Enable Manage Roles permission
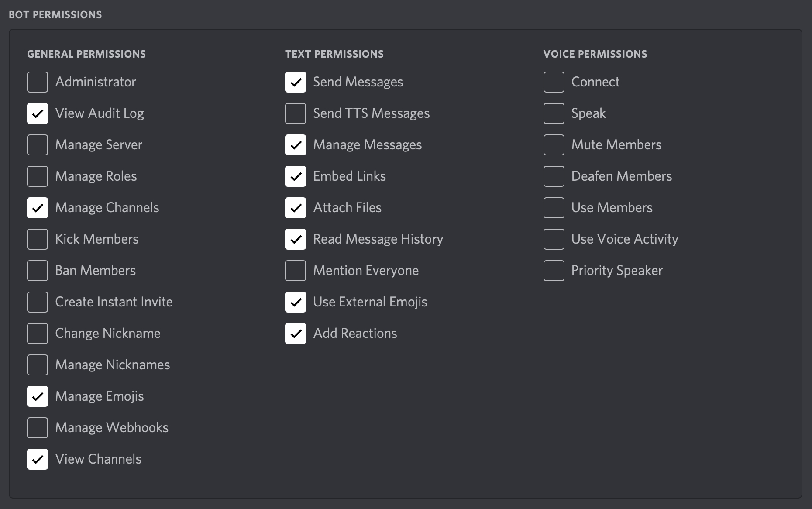 38,176
